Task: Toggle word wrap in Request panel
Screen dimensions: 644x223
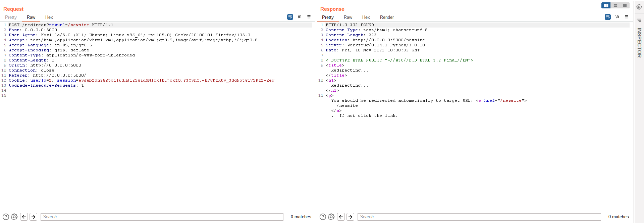Action: point(290,17)
